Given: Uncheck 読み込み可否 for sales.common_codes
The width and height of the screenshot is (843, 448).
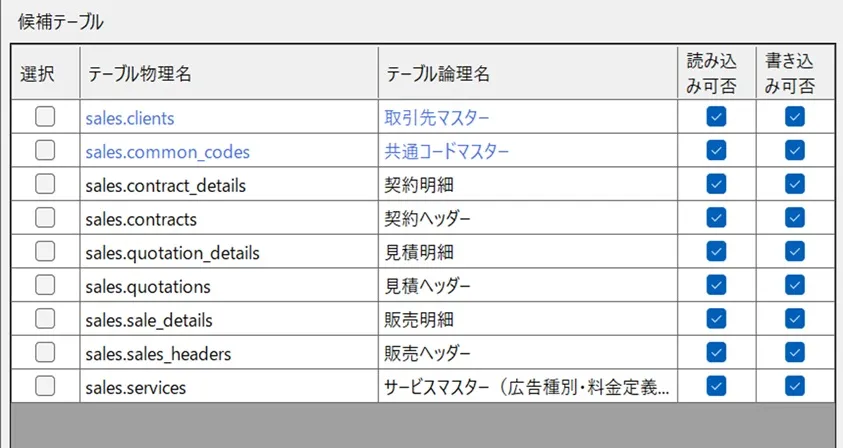Looking at the screenshot, I should coord(716,150).
